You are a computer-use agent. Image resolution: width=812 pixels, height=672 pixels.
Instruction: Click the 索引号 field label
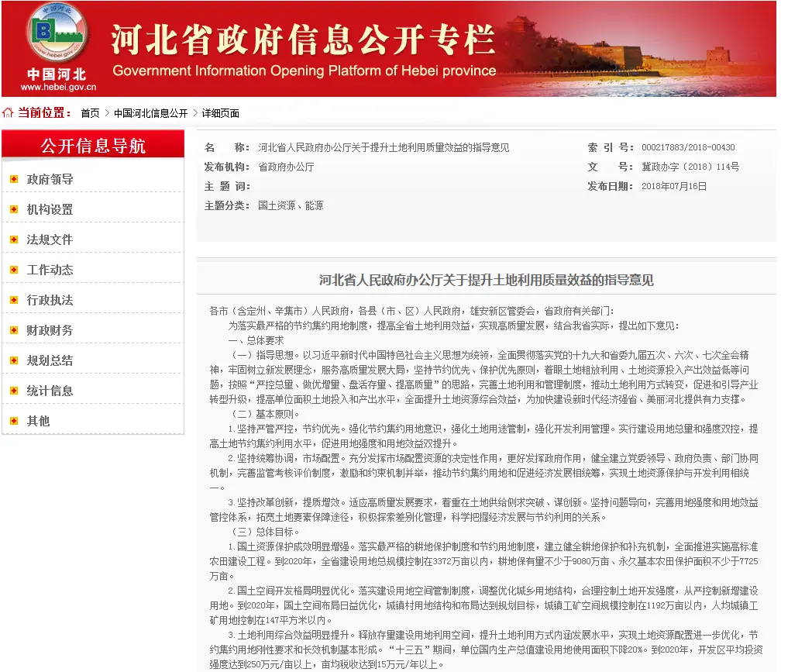point(610,148)
